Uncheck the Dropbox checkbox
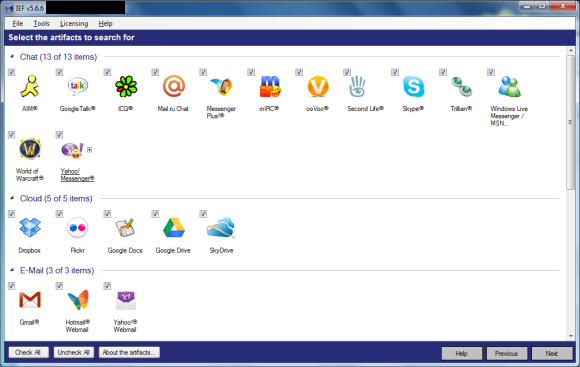The image size is (580, 367). (11, 214)
